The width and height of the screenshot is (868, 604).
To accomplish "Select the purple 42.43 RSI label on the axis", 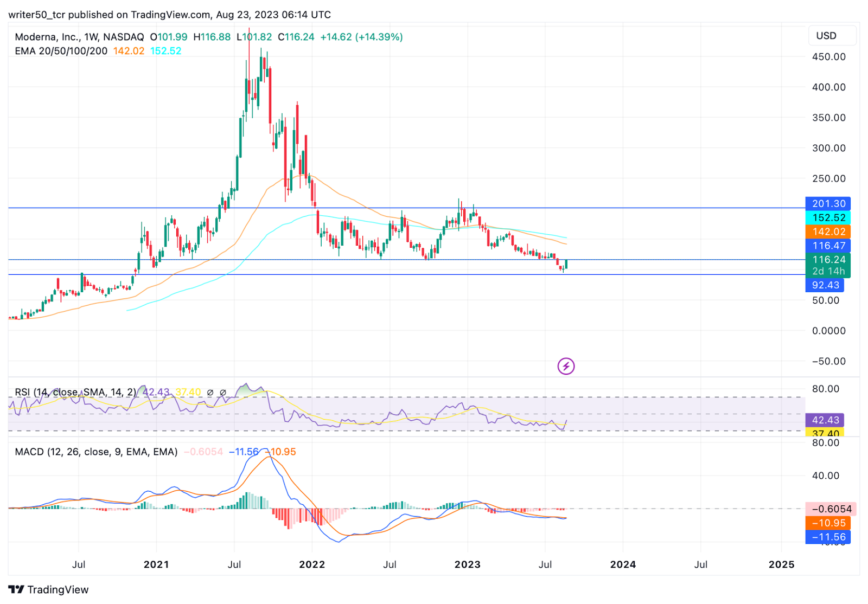I will pos(825,420).
